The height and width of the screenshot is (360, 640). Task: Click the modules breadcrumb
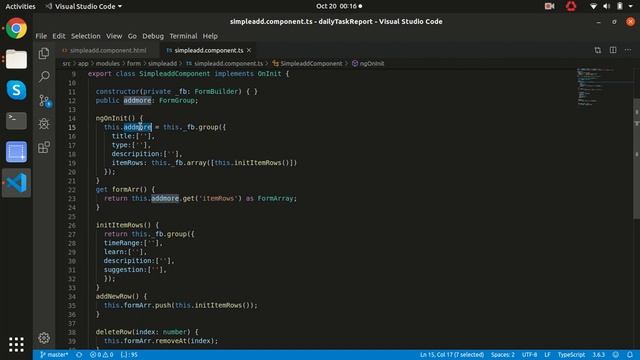[x=108, y=64]
